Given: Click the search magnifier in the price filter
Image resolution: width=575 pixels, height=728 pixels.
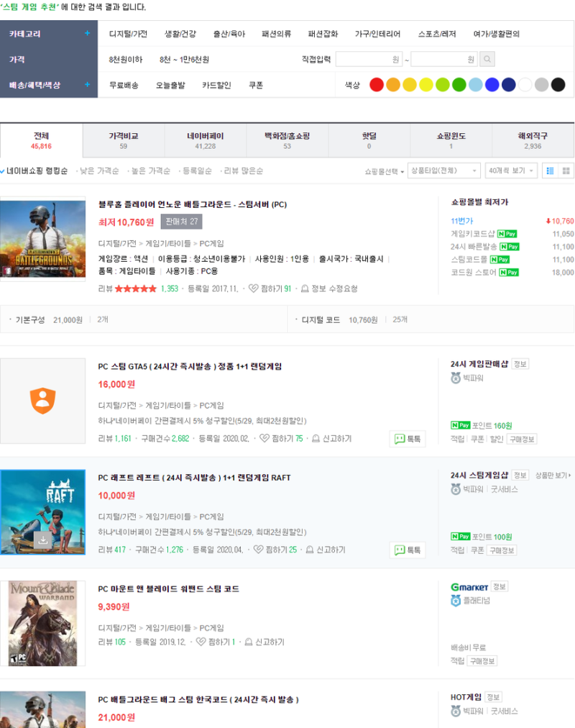Looking at the screenshot, I should tap(487, 59).
